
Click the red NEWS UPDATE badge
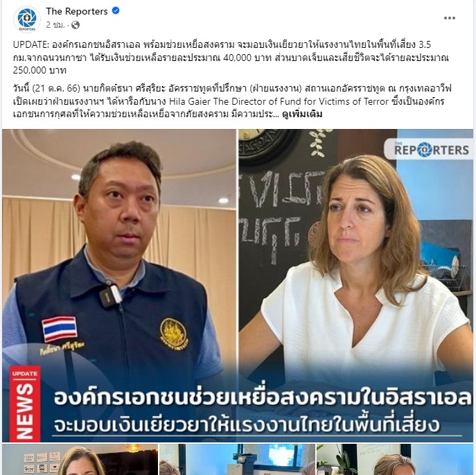(x=25, y=404)
